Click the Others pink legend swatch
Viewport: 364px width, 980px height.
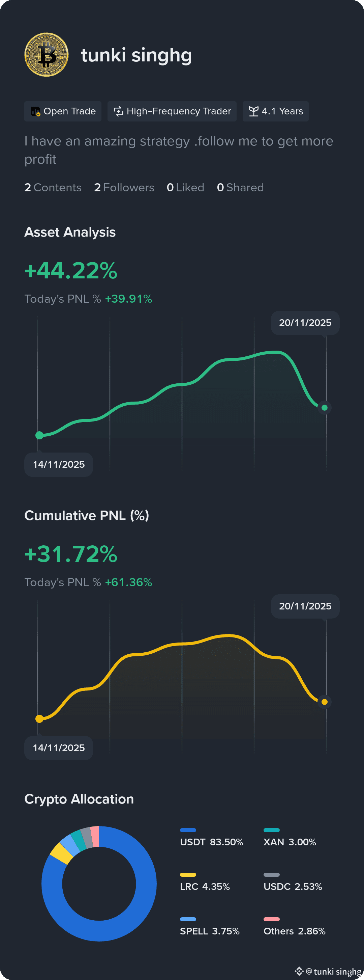[272, 919]
